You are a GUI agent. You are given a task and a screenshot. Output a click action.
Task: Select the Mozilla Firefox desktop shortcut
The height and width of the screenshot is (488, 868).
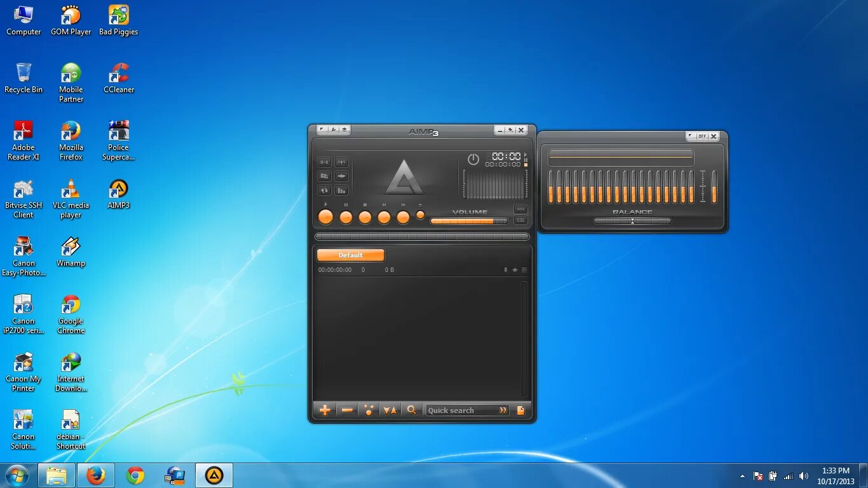(71, 140)
